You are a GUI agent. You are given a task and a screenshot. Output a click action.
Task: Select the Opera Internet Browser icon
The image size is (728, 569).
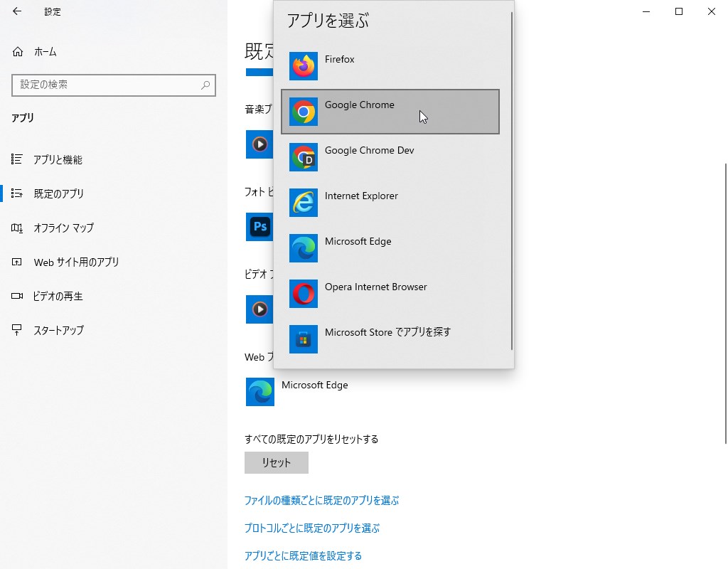303,294
